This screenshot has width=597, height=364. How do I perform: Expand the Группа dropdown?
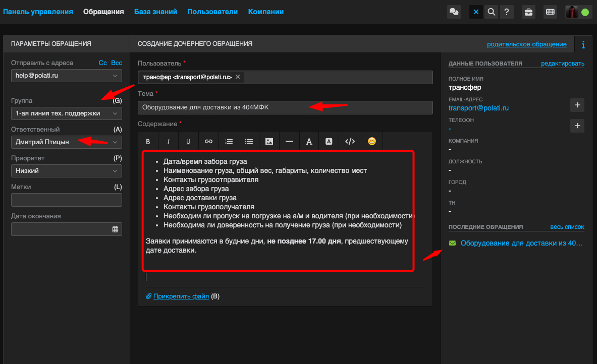[x=66, y=113]
